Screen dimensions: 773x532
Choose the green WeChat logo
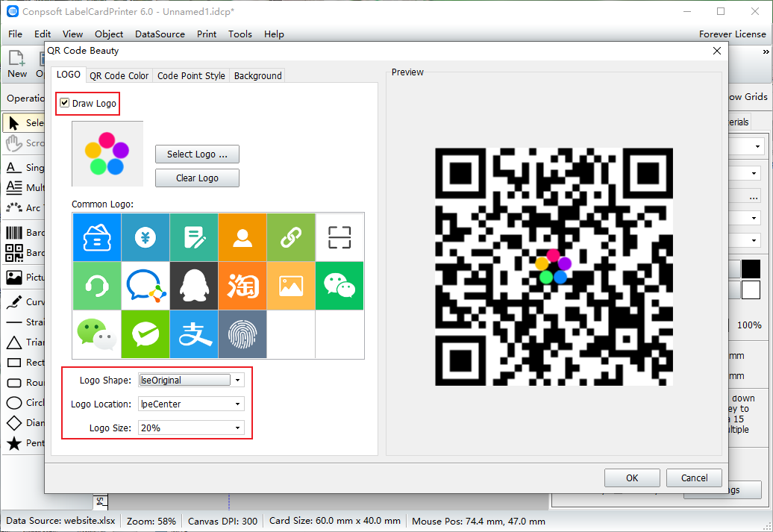click(x=339, y=286)
